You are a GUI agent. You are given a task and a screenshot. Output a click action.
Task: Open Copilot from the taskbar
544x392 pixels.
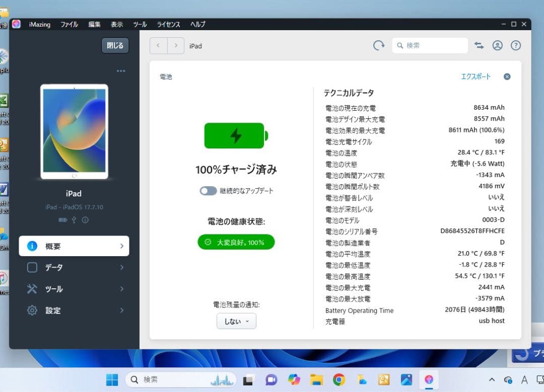294,380
